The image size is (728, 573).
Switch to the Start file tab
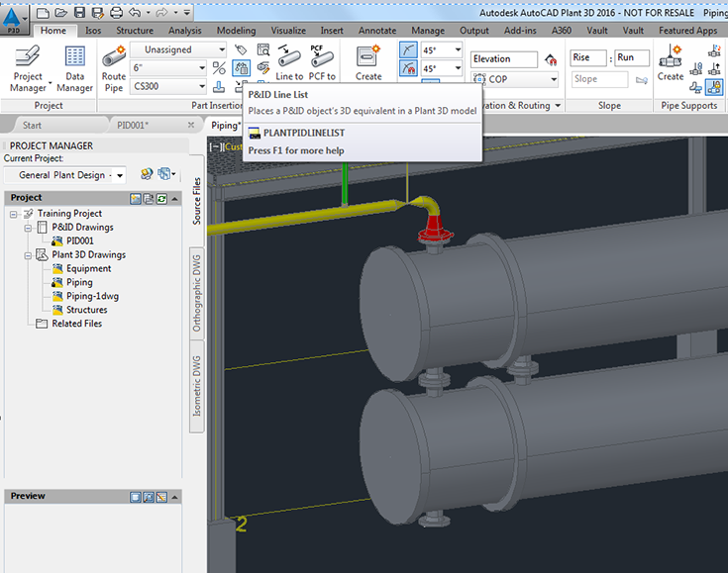point(32,126)
